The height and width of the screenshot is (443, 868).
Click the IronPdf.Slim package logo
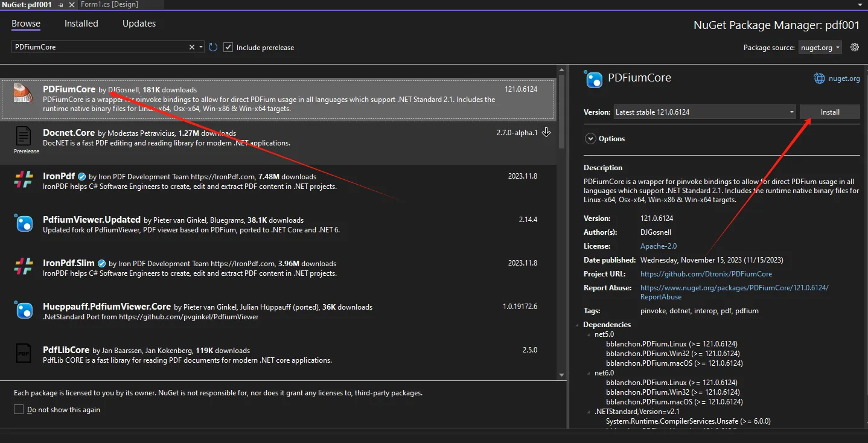coord(24,267)
